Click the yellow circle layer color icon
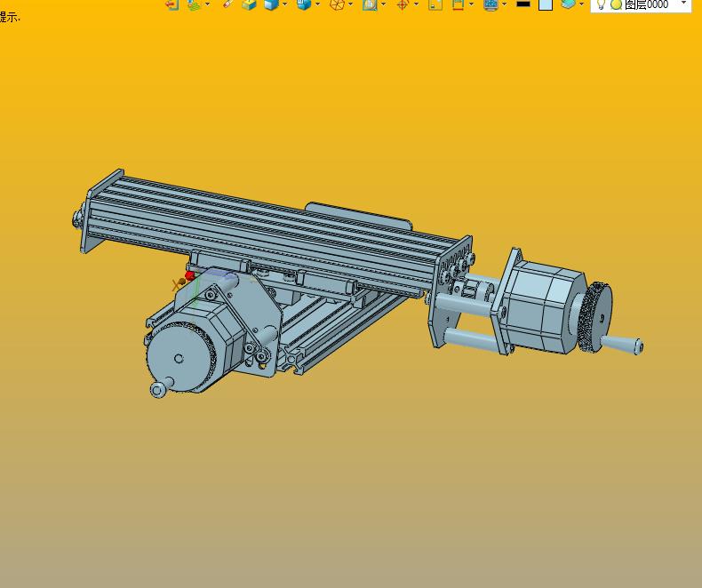 (x=617, y=5)
